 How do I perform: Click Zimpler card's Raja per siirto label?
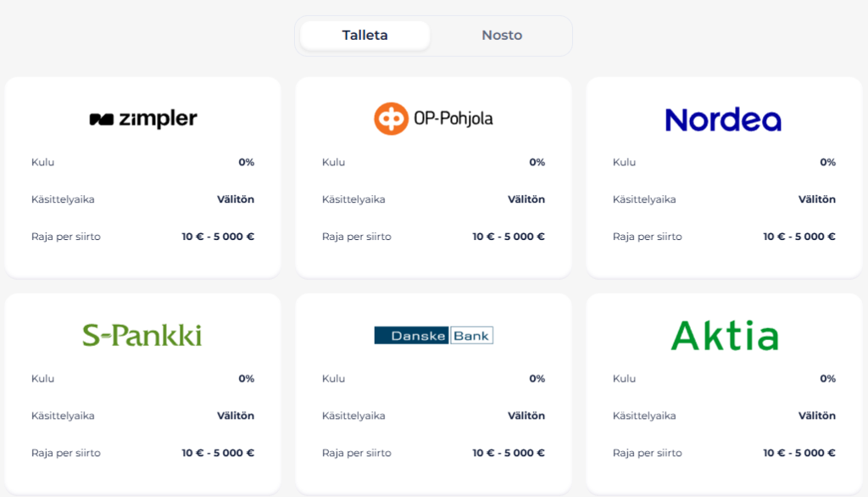point(66,237)
